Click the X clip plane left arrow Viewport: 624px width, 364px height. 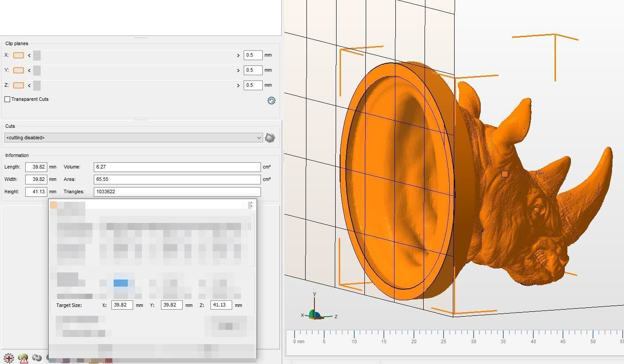tap(29, 55)
